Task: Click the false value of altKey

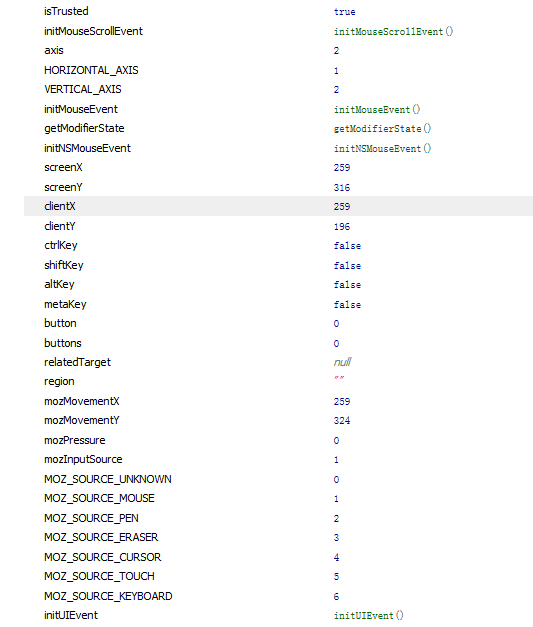Action: [x=347, y=285]
